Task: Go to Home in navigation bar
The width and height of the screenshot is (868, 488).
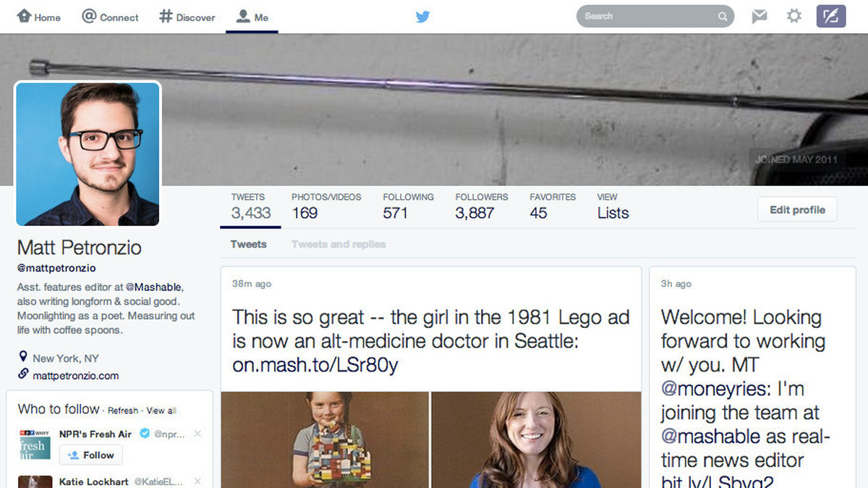Action: tap(39, 17)
